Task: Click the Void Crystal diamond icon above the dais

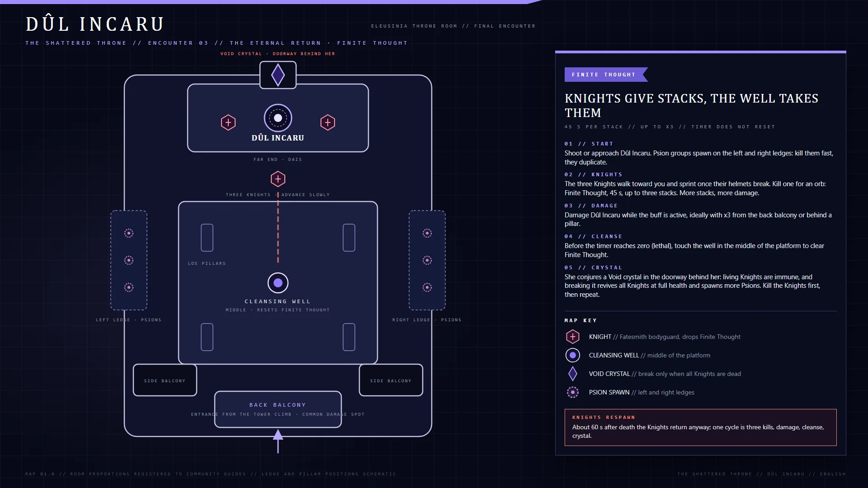Action: click(x=278, y=75)
